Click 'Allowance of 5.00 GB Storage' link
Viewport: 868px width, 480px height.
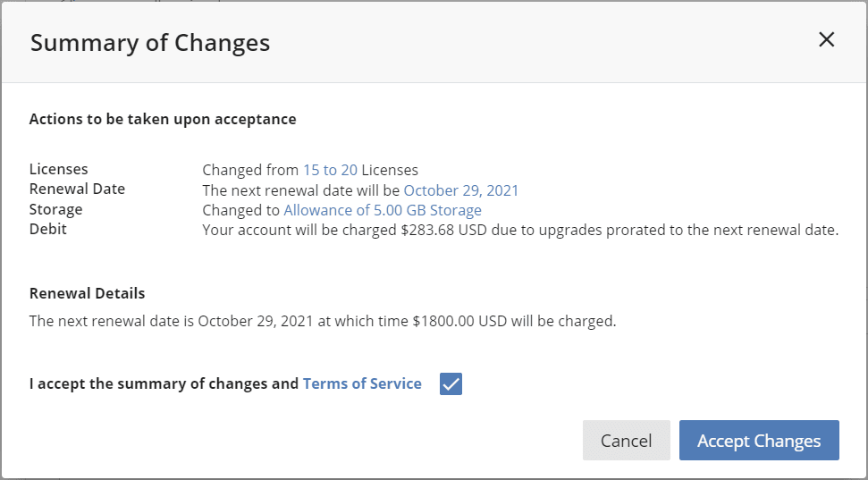click(383, 210)
